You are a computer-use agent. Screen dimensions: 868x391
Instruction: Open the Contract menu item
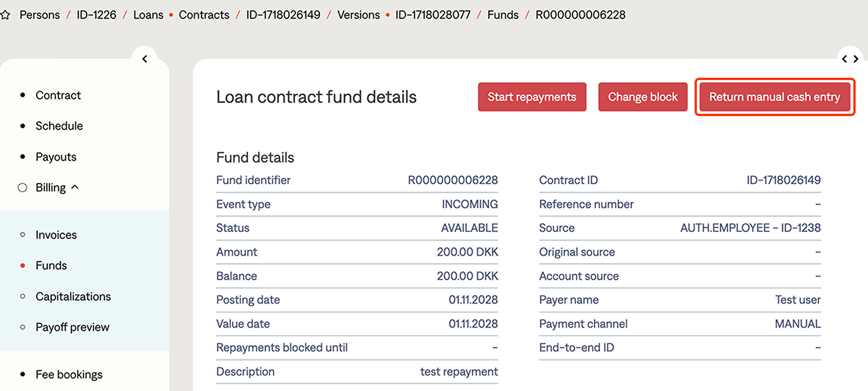pyautogui.click(x=58, y=95)
